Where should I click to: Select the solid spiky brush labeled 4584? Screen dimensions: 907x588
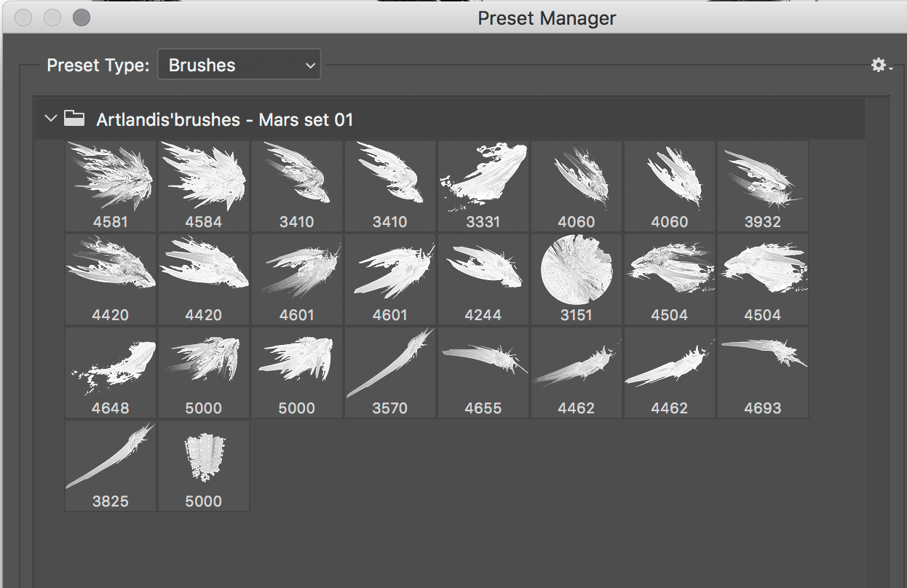point(204,186)
